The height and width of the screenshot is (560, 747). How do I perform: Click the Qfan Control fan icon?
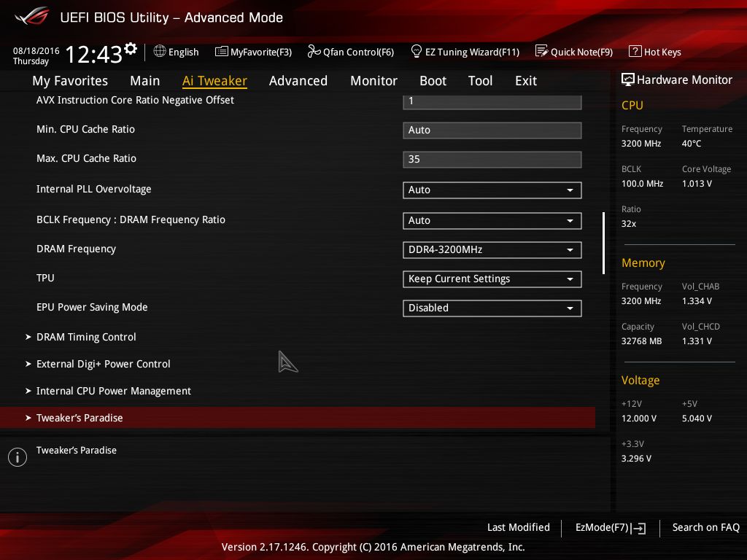pos(314,51)
